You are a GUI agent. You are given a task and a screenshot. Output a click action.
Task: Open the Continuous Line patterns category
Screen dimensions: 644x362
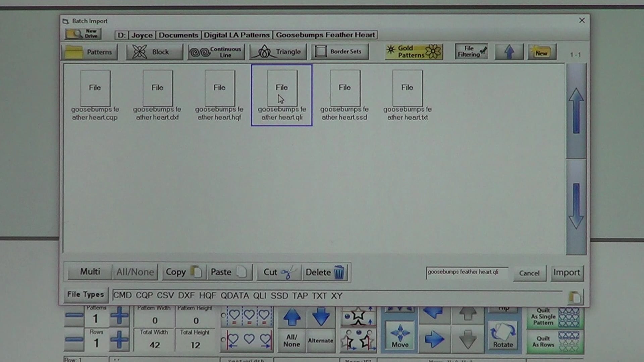pyautogui.click(x=216, y=51)
